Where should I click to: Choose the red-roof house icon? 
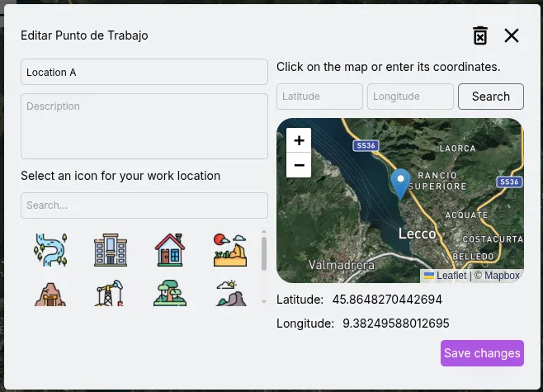(170, 250)
